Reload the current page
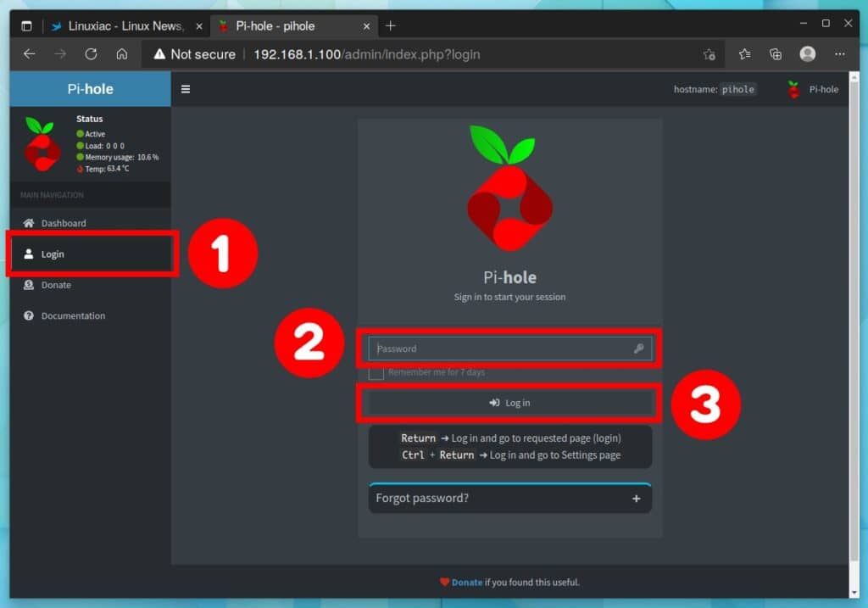The height and width of the screenshot is (608, 868). pyautogui.click(x=92, y=53)
